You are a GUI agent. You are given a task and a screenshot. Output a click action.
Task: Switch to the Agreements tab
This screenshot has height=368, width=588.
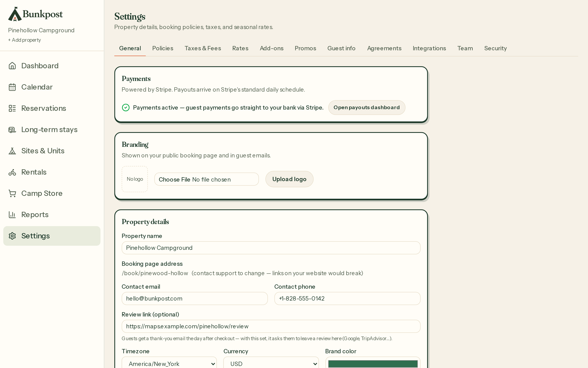click(384, 48)
